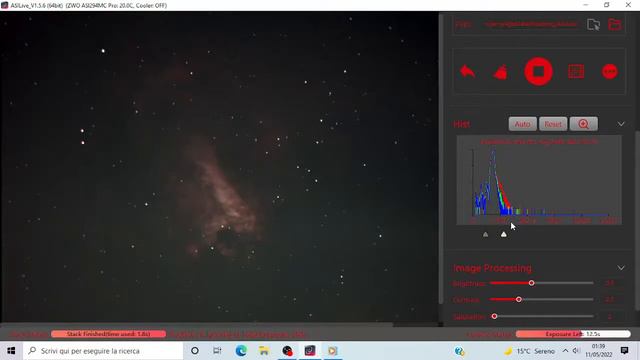
Task: Click the Exposure Left progress bar
Action: [x=573, y=334]
